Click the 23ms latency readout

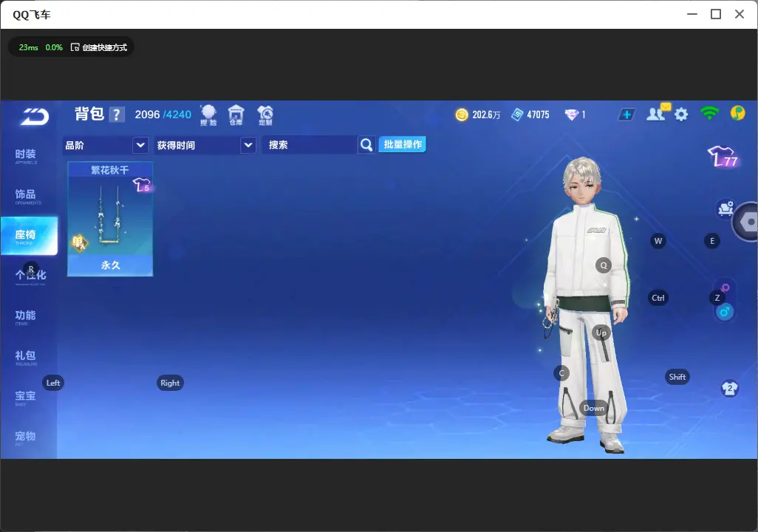(x=29, y=47)
